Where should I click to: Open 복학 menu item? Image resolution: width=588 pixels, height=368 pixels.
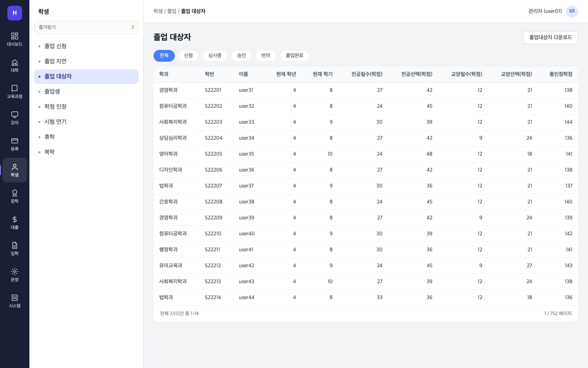coord(86,152)
